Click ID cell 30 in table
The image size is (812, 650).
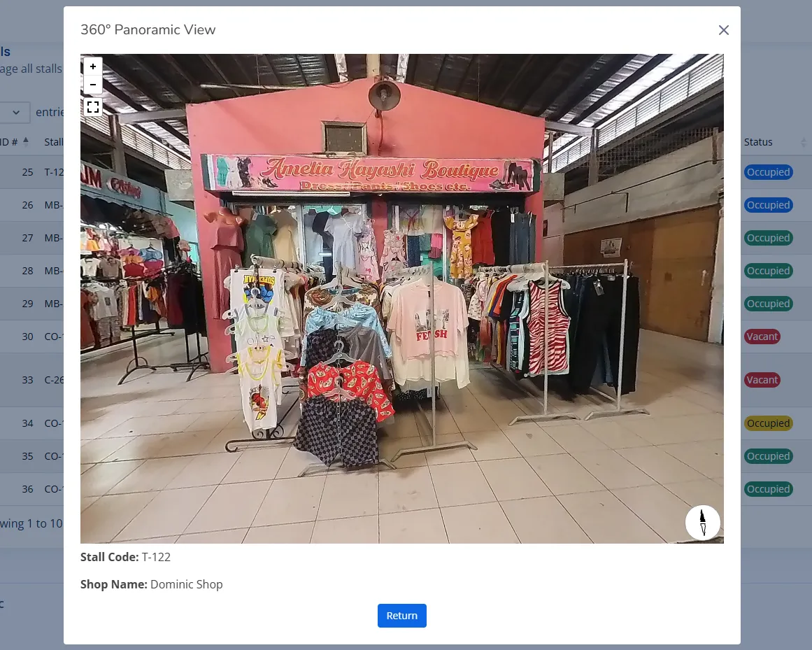click(27, 337)
